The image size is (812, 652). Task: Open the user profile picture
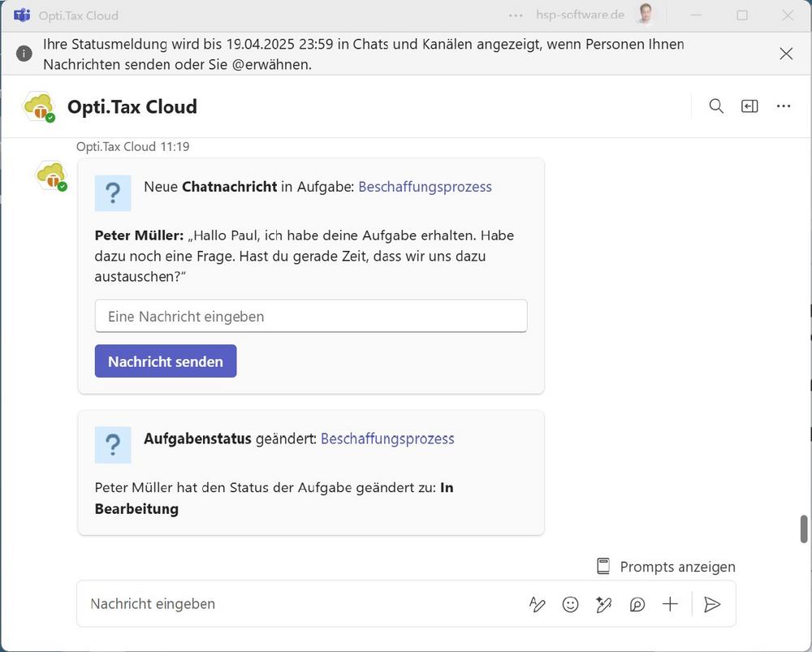(x=645, y=15)
